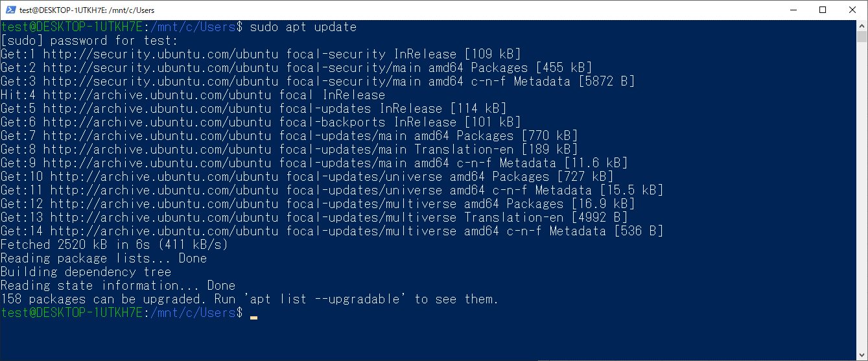Minimize the terminal window

tap(793, 10)
